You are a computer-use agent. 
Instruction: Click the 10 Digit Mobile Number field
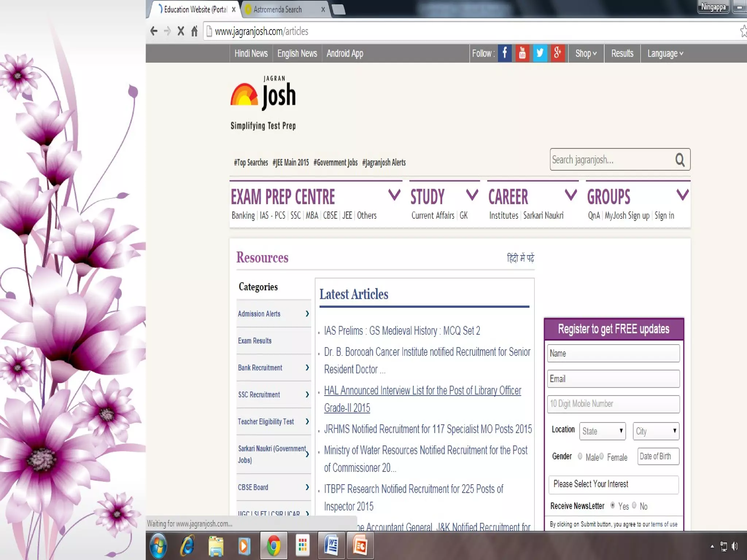[x=614, y=404]
